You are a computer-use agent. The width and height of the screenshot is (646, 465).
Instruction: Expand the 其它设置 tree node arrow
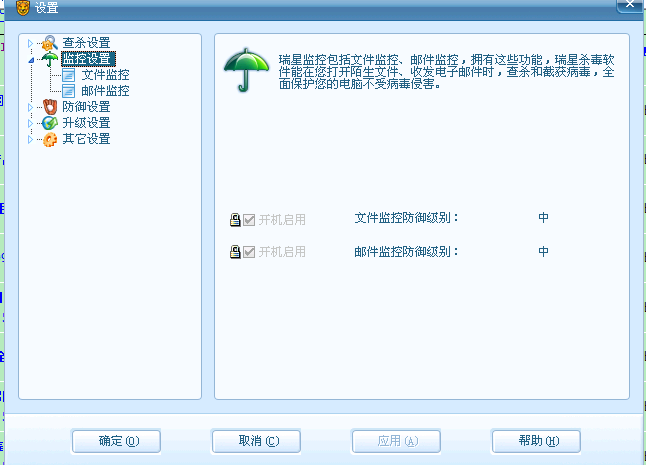tap(30, 140)
